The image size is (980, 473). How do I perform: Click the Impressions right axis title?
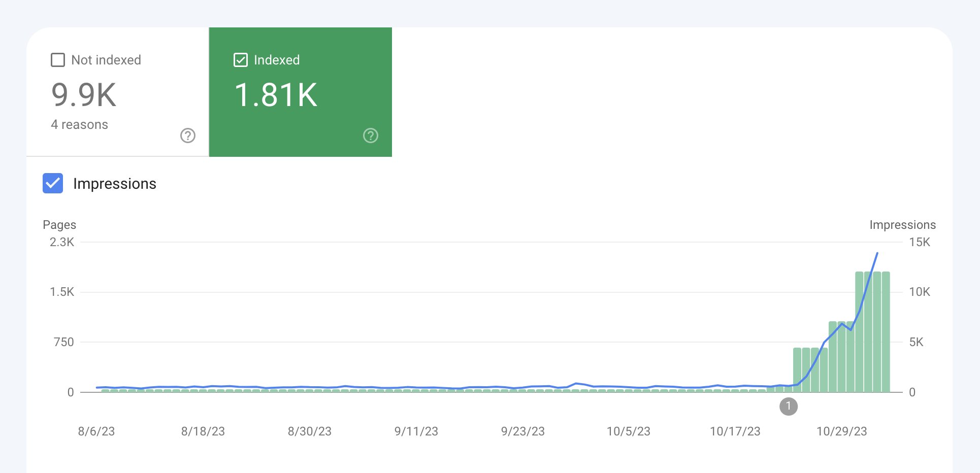coord(903,225)
